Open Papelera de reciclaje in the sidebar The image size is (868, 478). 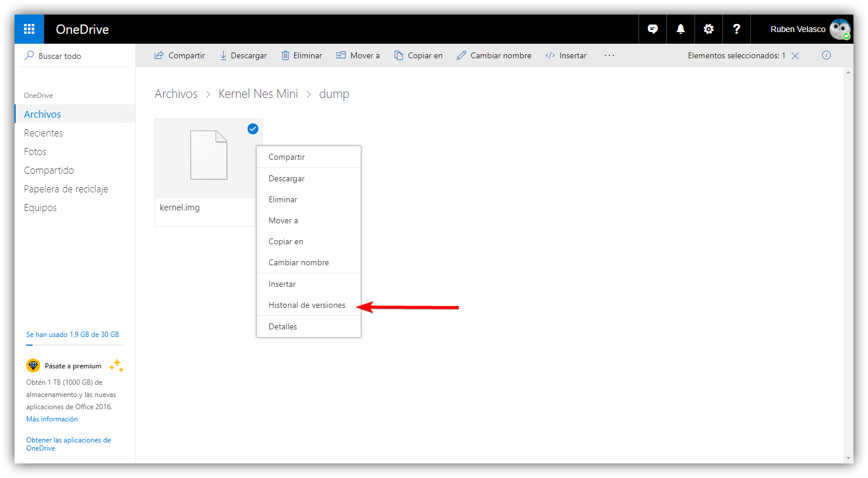66,188
